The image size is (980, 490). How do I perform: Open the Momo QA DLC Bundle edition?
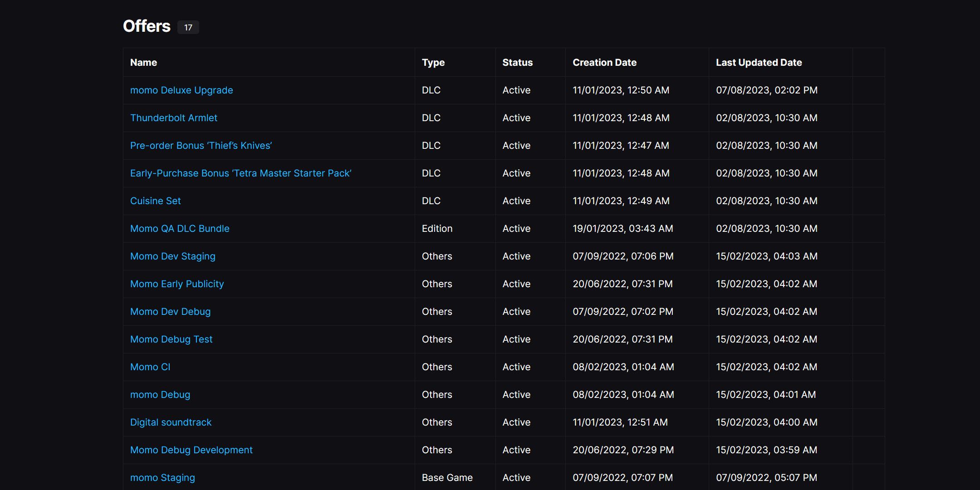coord(179,227)
